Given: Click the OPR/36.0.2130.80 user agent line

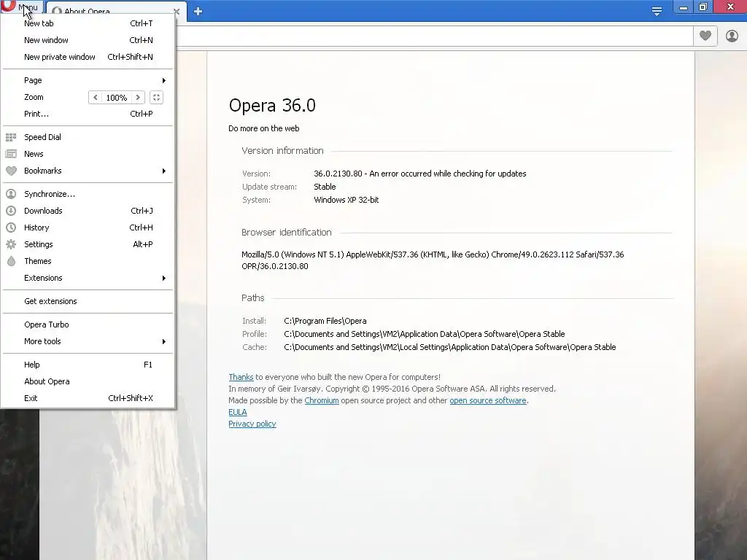Looking at the screenshot, I should coord(275,266).
